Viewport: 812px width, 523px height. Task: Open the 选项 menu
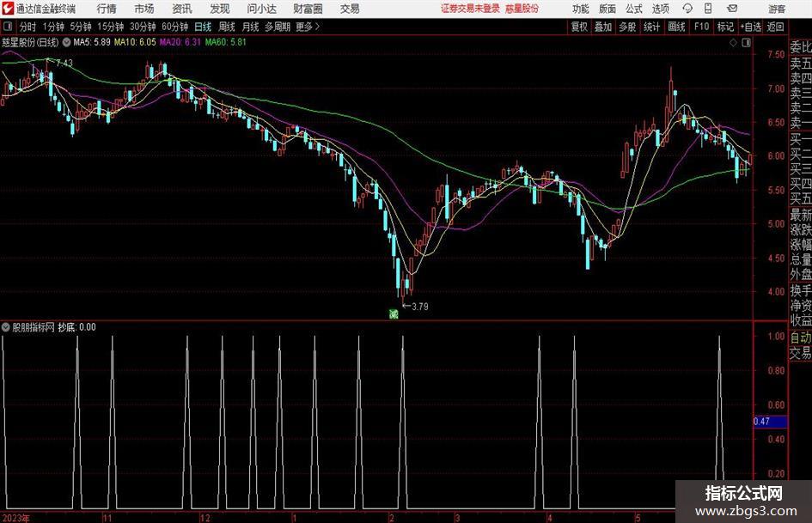(x=660, y=9)
